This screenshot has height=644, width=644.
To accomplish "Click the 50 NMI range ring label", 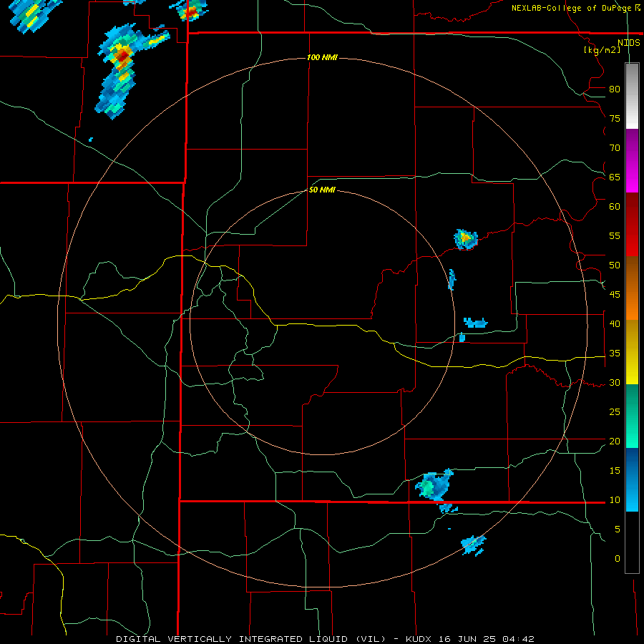I will click(322, 190).
